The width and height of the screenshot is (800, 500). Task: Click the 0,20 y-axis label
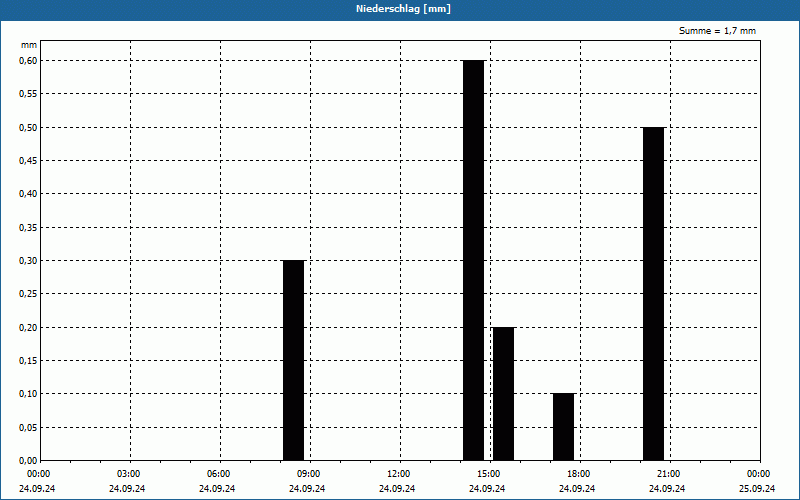(x=28, y=328)
